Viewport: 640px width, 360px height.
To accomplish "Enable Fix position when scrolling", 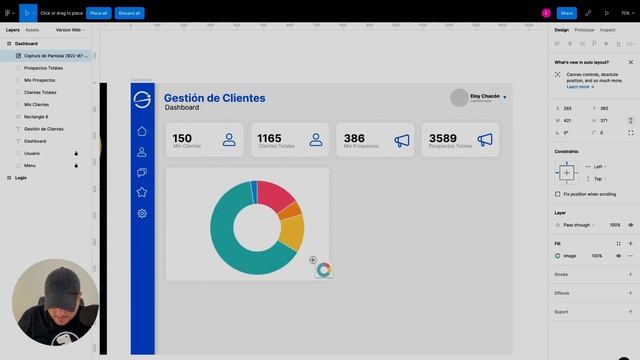I will point(558,194).
